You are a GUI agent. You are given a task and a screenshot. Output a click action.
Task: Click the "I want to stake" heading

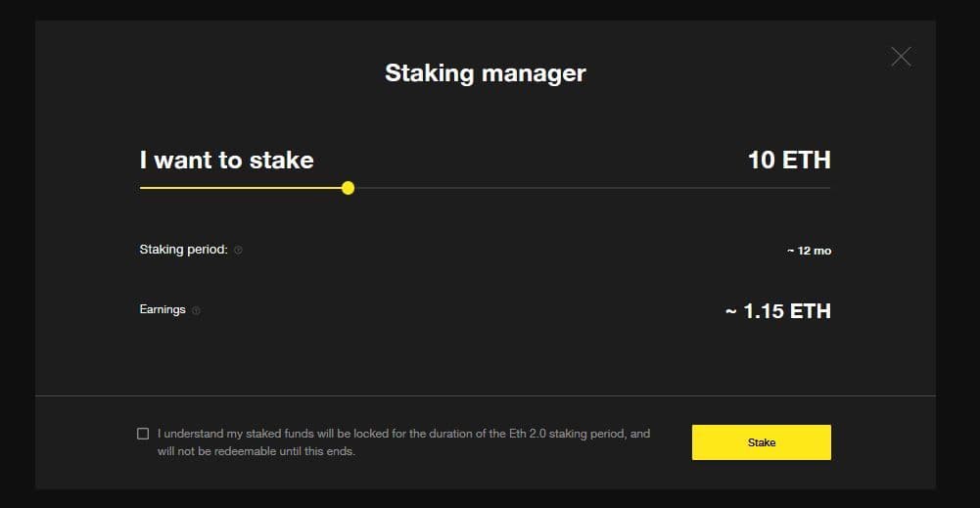point(227,161)
